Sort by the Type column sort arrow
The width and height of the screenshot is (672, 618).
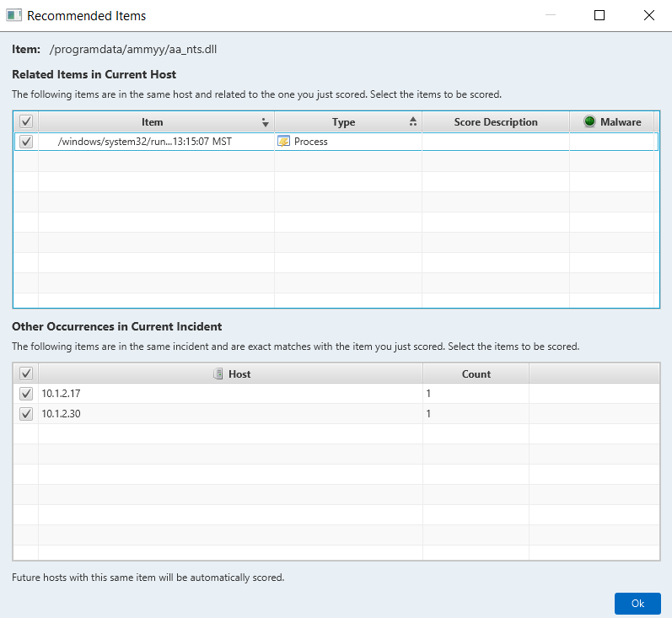pyautogui.click(x=412, y=121)
